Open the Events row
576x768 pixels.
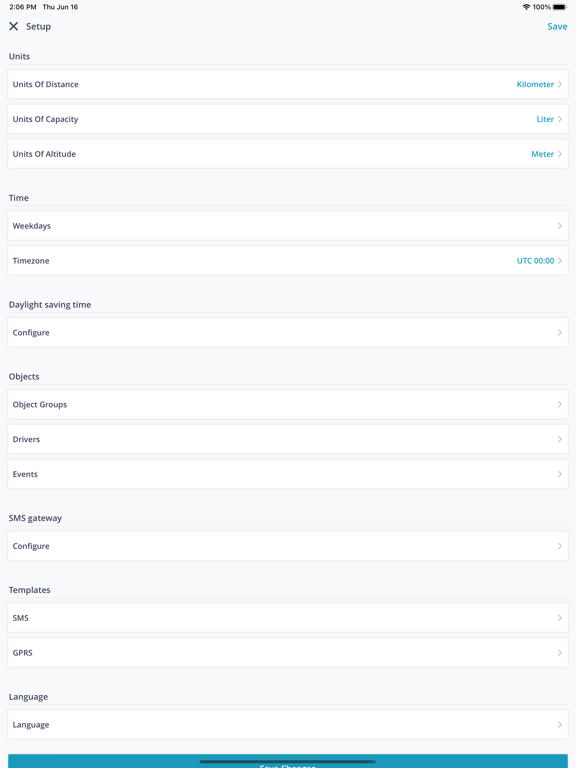pos(288,474)
